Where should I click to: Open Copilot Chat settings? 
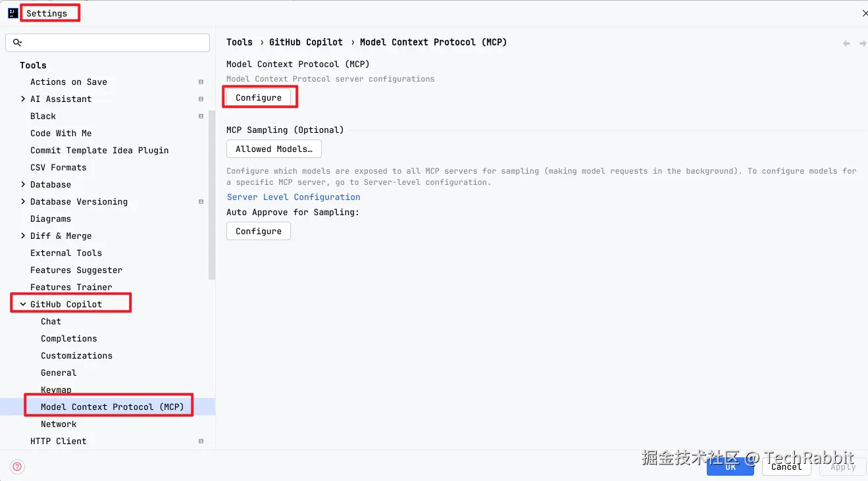tap(51, 322)
